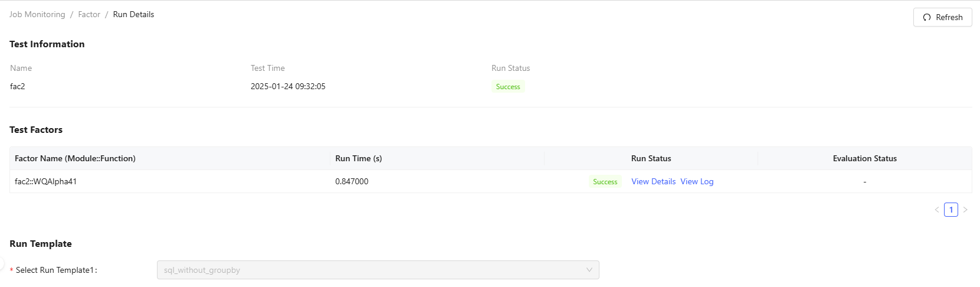The image size is (980, 287).
Task: Click the Success tag under Run Status
Action: [x=508, y=87]
